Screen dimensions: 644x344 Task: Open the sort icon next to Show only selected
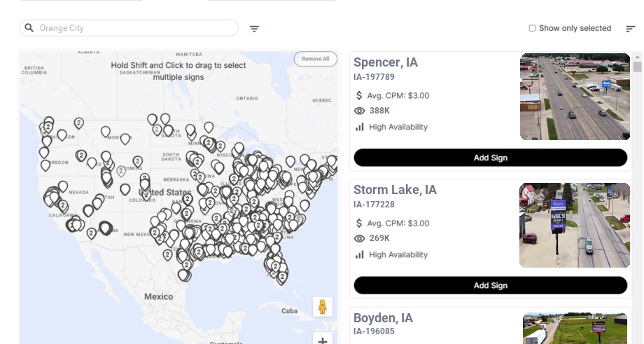tap(630, 29)
